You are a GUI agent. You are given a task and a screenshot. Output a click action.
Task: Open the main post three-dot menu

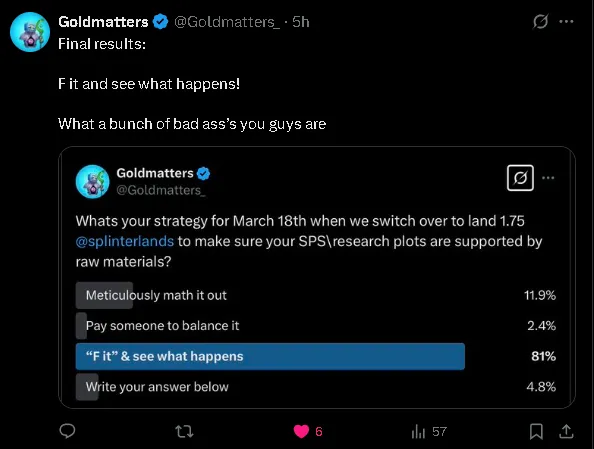[566, 22]
